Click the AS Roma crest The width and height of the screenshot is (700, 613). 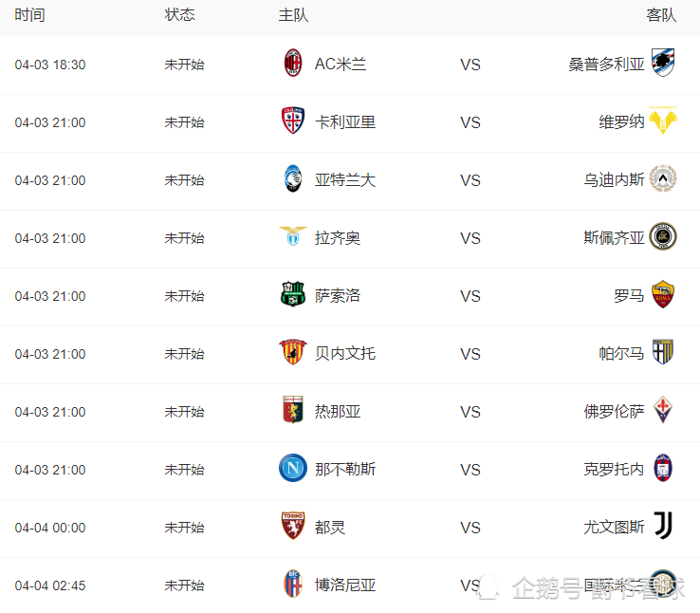pyautogui.click(x=663, y=295)
